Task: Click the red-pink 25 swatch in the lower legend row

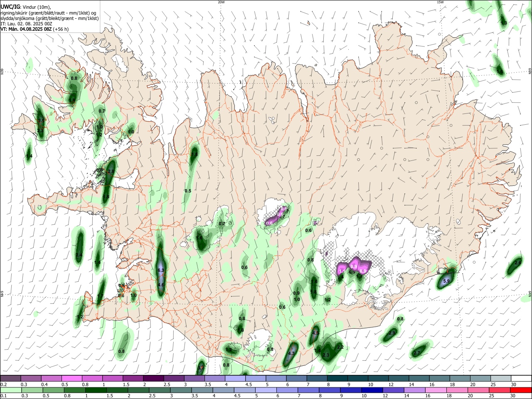Action: pyautogui.click(x=499, y=390)
